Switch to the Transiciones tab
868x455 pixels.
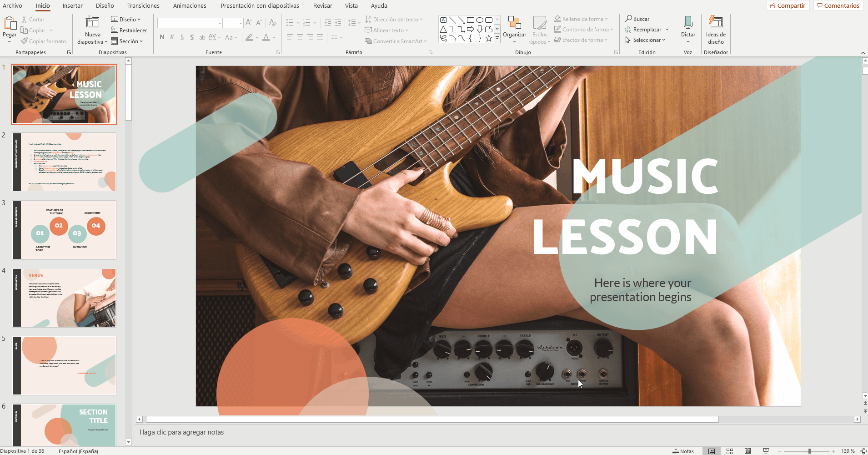[143, 5]
